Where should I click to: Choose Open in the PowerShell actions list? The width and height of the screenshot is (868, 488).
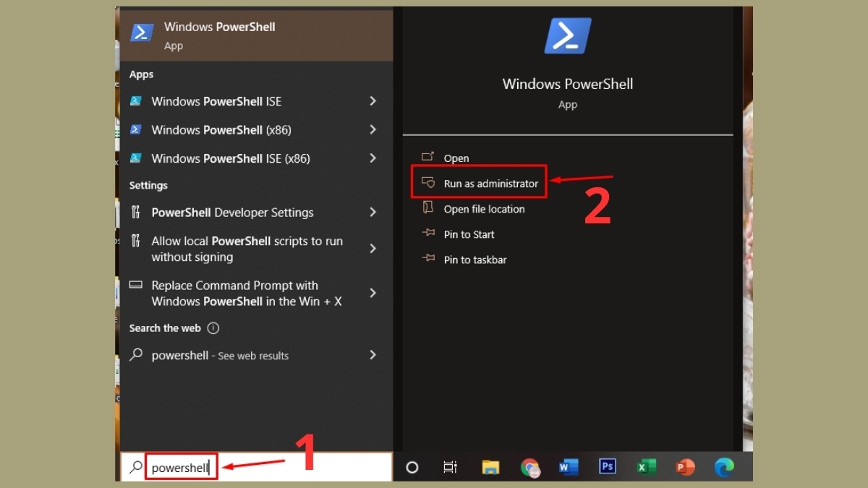pyautogui.click(x=456, y=158)
